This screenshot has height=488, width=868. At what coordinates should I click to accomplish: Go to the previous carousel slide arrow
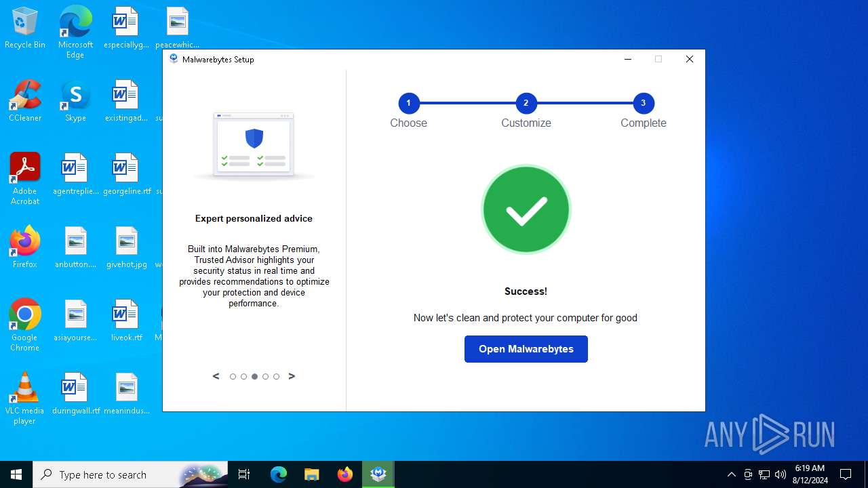(x=216, y=376)
